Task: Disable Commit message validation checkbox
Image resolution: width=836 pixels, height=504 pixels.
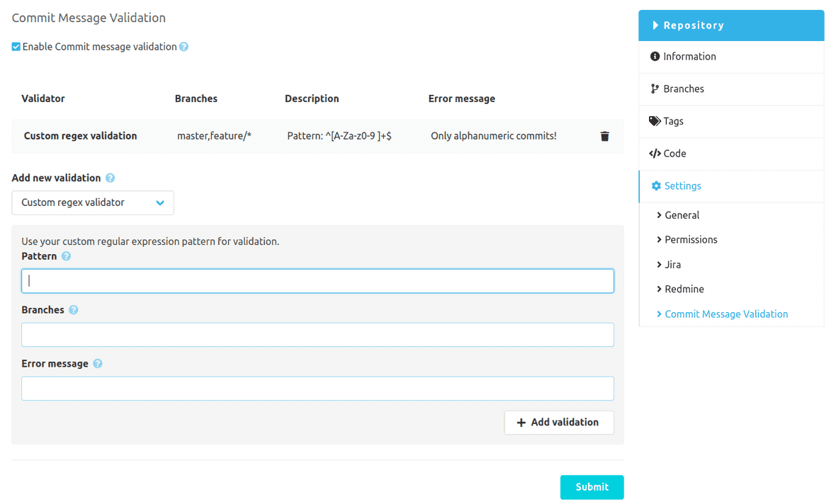Action: click(15, 46)
